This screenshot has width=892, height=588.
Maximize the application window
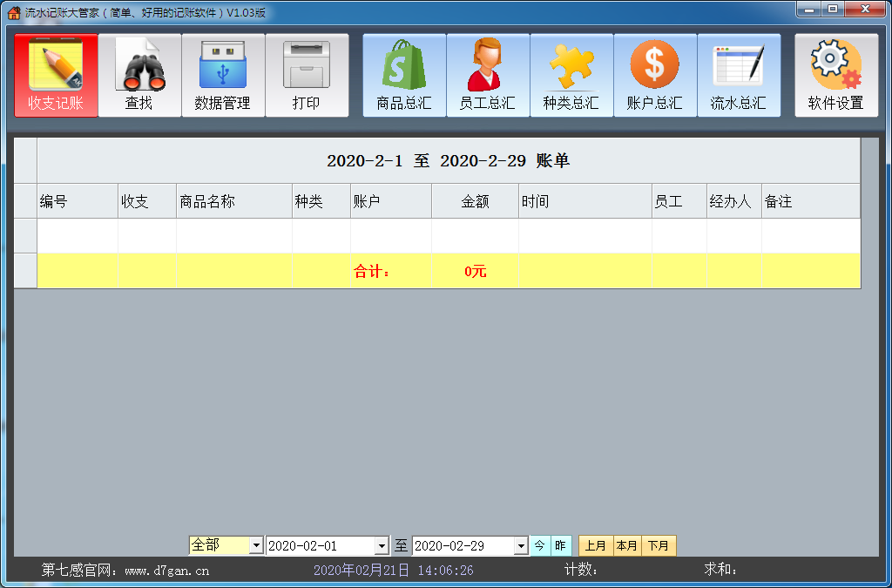pos(833,9)
